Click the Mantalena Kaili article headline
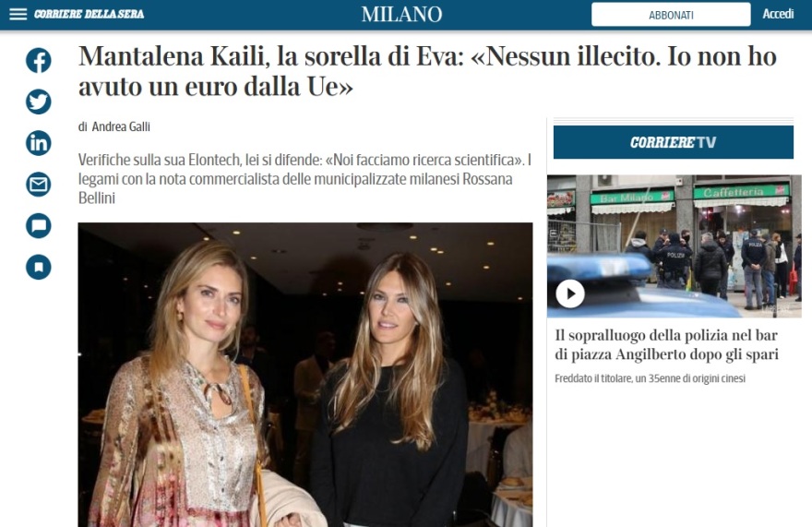The width and height of the screenshot is (812, 527). tap(427, 71)
